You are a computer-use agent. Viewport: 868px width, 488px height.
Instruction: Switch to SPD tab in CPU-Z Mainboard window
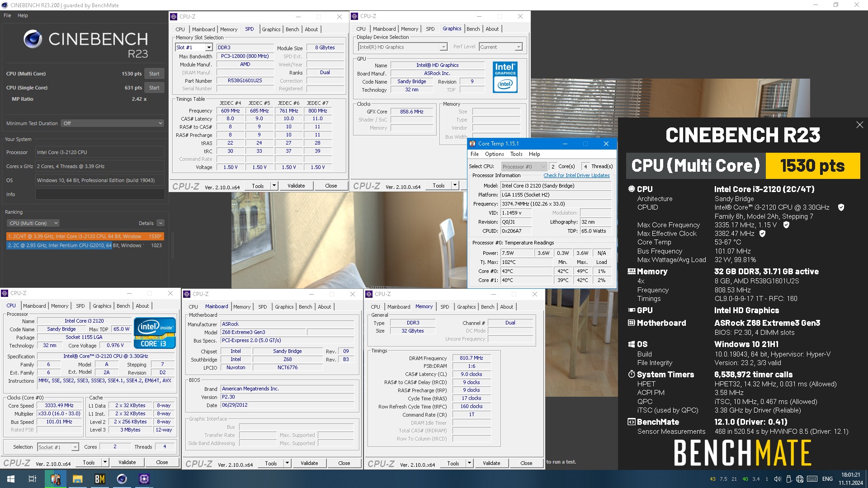[263, 307]
